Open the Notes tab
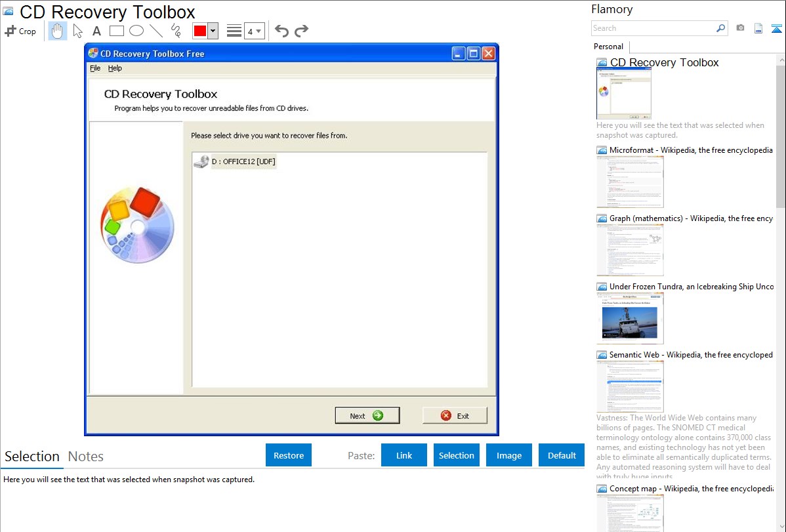Viewport: 786px width, 532px height. (x=86, y=457)
